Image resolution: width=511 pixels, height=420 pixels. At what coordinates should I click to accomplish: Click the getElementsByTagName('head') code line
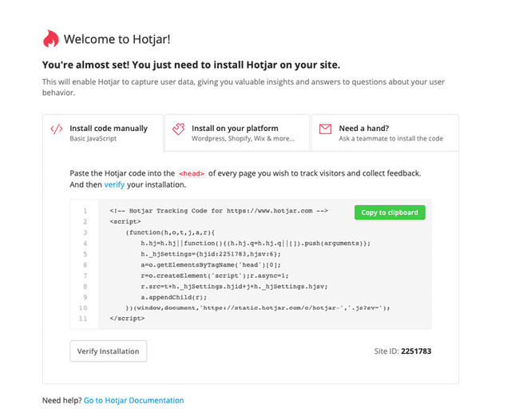(x=211, y=265)
